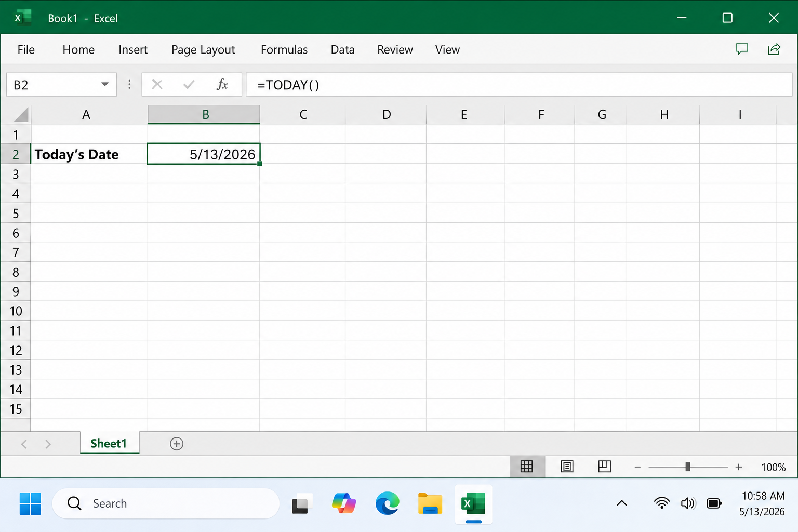Click the zoom in plus button
798x532 pixels.
pyautogui.click(x=739, y=467)
